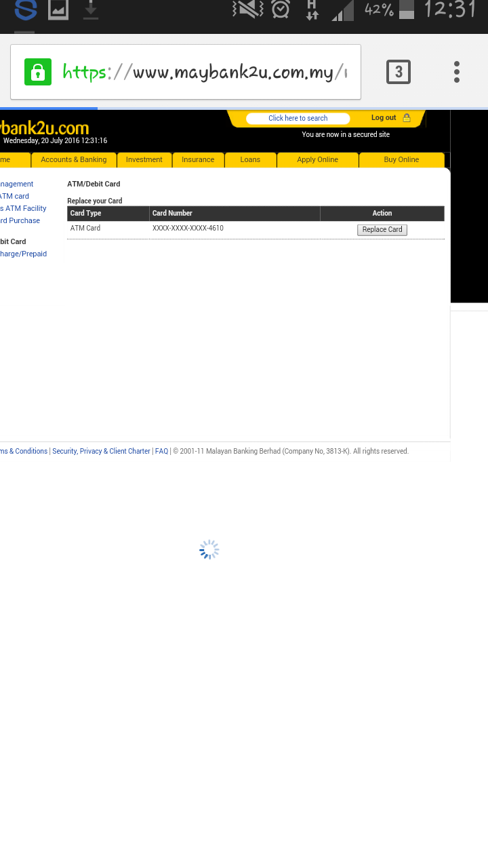The width and height of the screenshot is (488, 868).
Task: Tap the alarm clock status icon
Action: pos(281,9)
